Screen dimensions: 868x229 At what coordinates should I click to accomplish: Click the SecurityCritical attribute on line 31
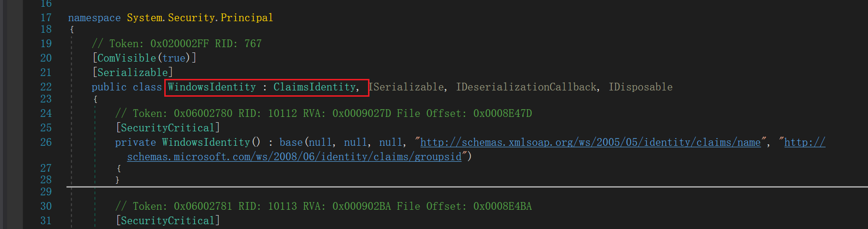click(168, 221)
